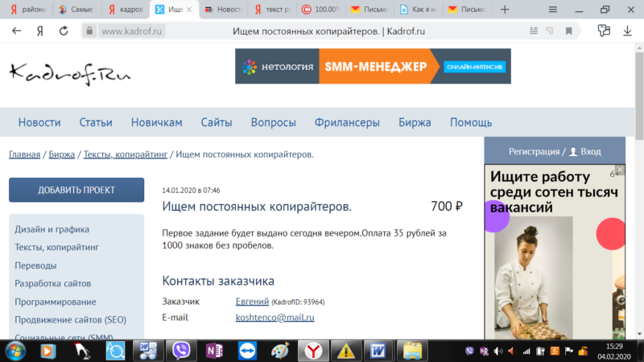Screen dimensions: 644x362
Task: Open 'Фрилансеры' in the site navigation
Action: click(347, 122)
